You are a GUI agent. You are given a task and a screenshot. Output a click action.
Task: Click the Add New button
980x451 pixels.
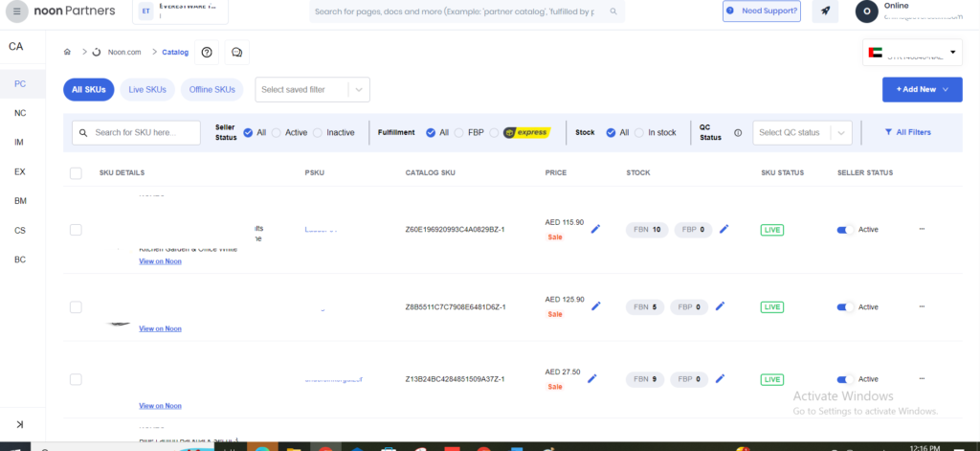tap(922, 89)
